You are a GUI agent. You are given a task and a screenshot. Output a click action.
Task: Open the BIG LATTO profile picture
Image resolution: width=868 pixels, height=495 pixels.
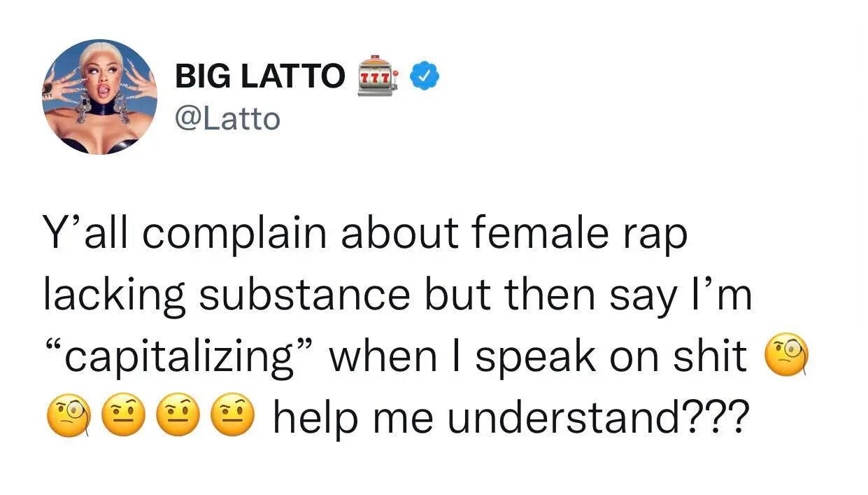click(100, 97)
